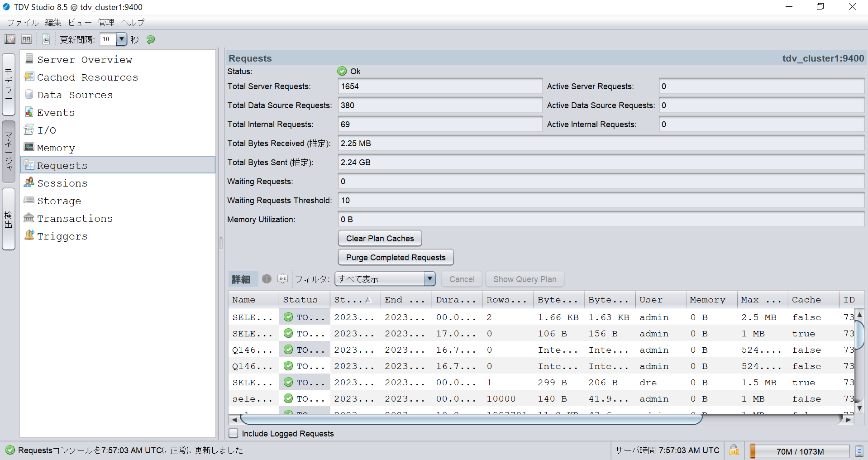The width and height of the screenshot is (868, 460).
Task: Select the request row with user dre
Action: coord(541,383)
